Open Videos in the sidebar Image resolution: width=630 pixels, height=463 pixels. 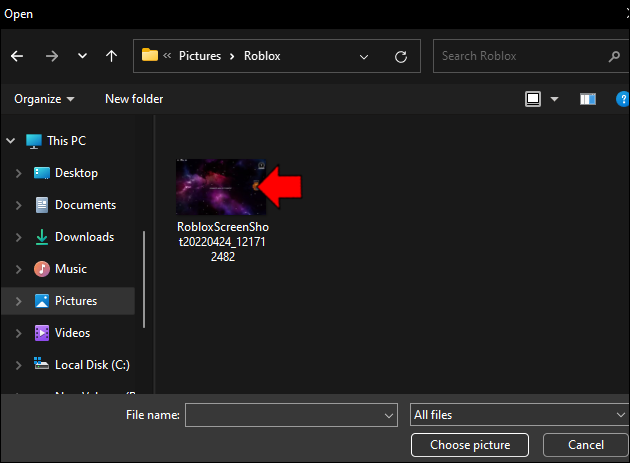(x=62, y=333)
